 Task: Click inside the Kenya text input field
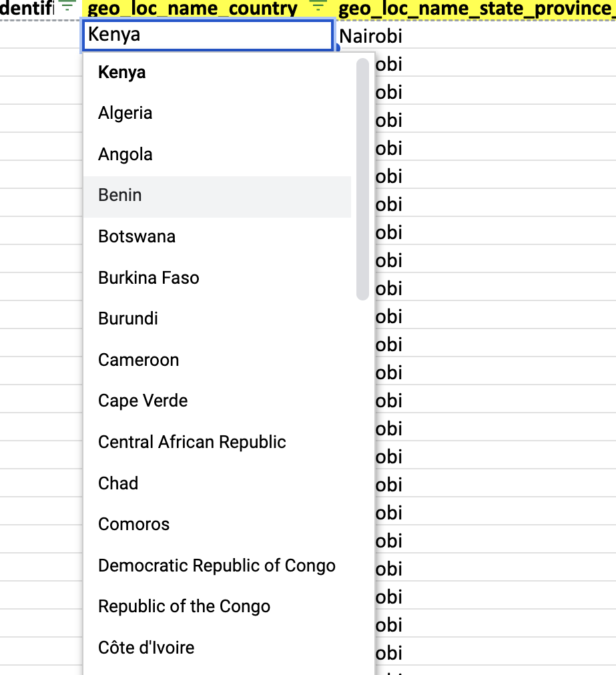click(207, 35)
